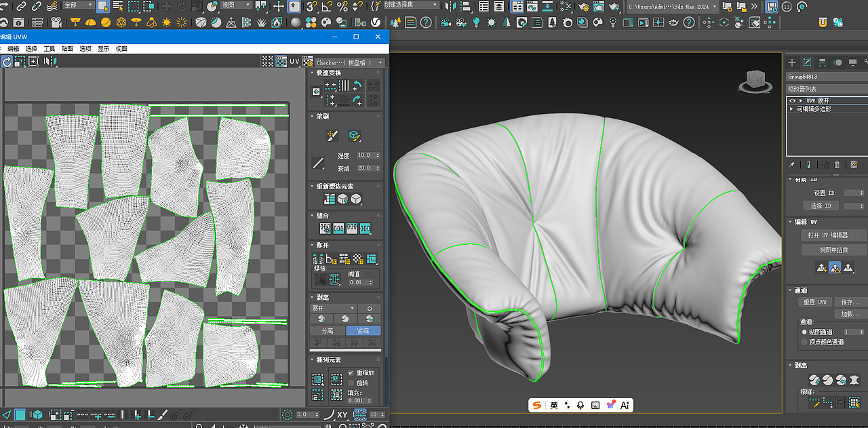
Task: Select the 贴图通道 radio button
Action: 805,333
